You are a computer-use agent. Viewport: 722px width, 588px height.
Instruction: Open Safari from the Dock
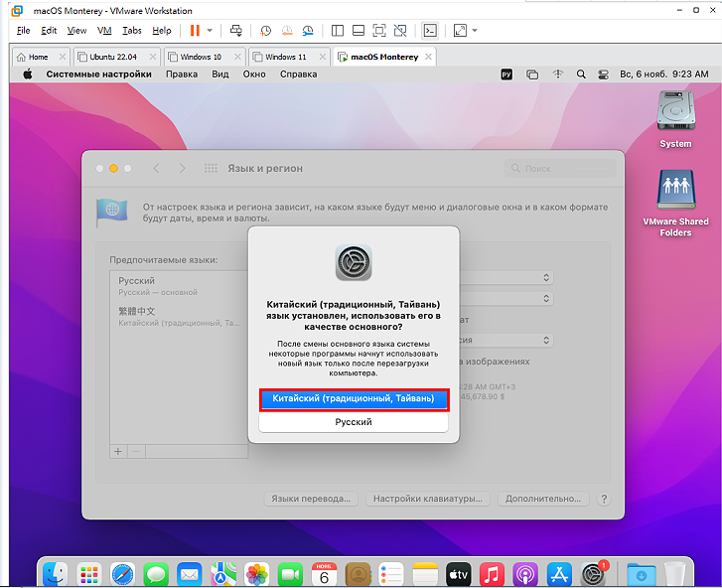coord(122,574)
